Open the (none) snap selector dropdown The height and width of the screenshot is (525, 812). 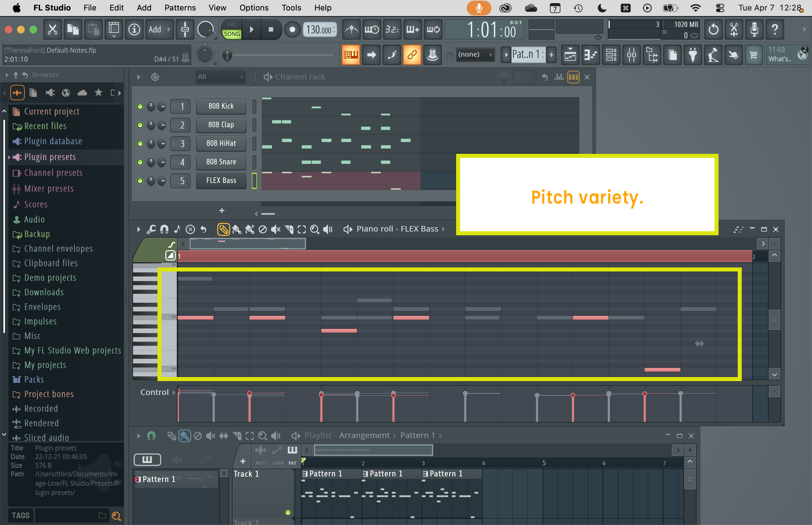point(475,54)
